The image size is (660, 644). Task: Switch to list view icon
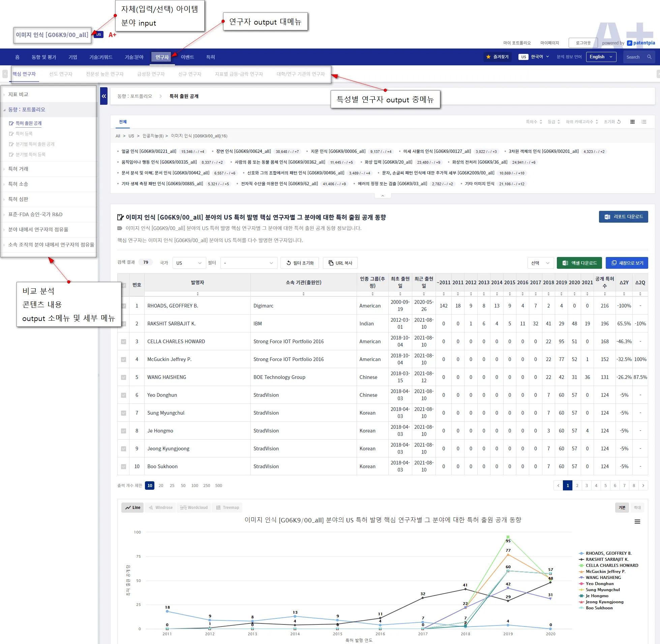tap(644, 122)
